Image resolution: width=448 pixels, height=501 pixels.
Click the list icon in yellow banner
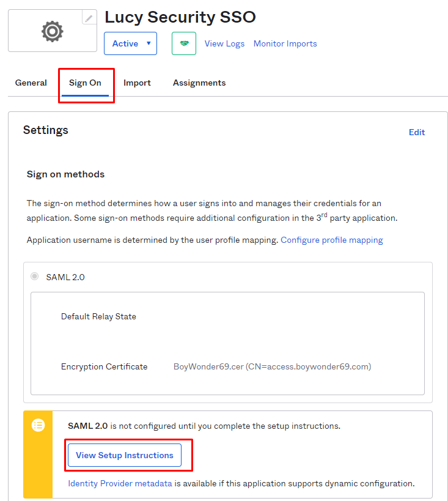click(x=38, y=425)
